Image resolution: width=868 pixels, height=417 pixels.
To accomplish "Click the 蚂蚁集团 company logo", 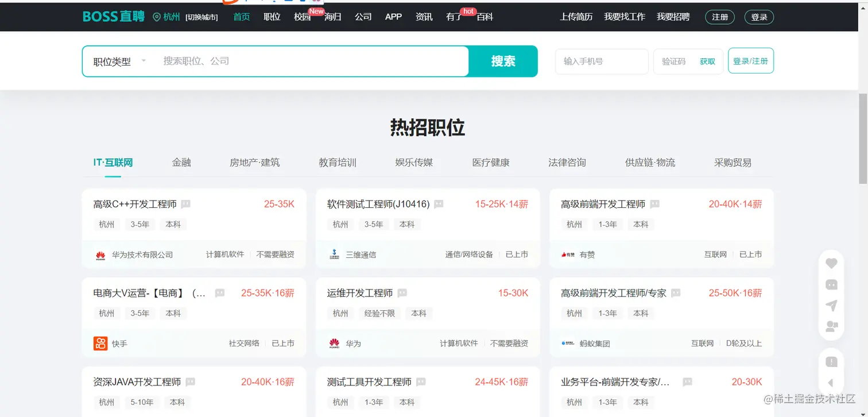I will click(x=568, y=343).
